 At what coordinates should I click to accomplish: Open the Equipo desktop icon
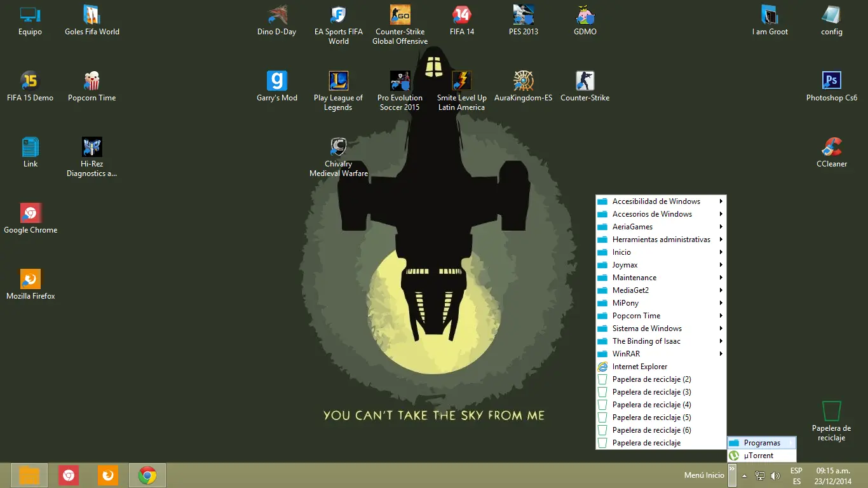[x=30, y=20]
